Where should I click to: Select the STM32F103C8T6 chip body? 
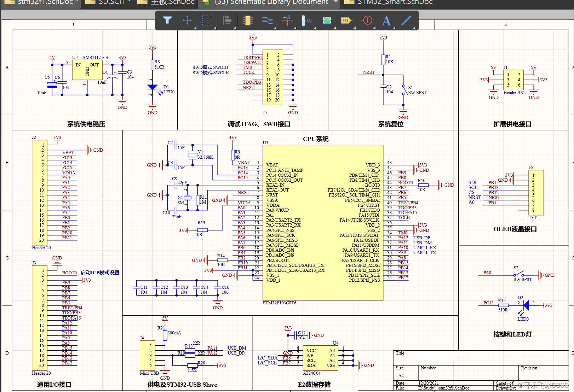tap(323, 223)
